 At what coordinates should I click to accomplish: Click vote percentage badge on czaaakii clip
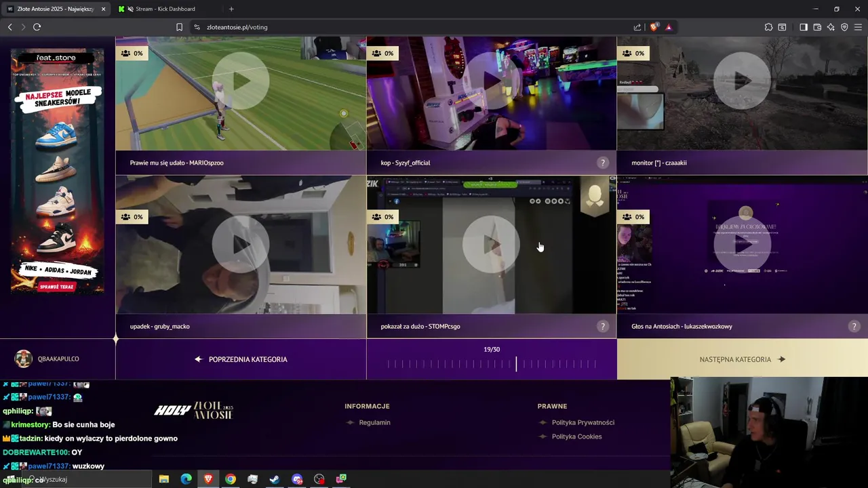click(633, 53)
